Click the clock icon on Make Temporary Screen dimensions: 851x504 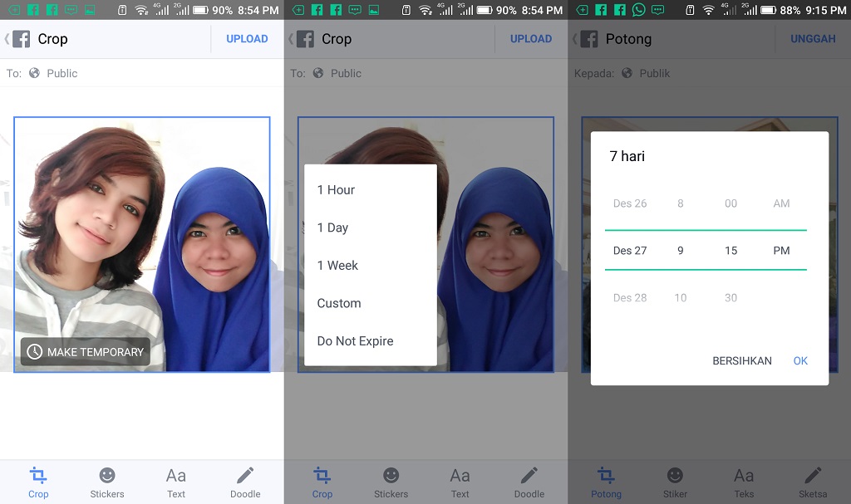(35, 351)
